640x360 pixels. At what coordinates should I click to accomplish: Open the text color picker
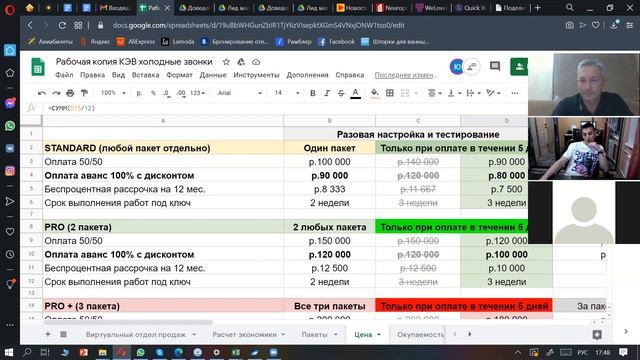(356, 93)
